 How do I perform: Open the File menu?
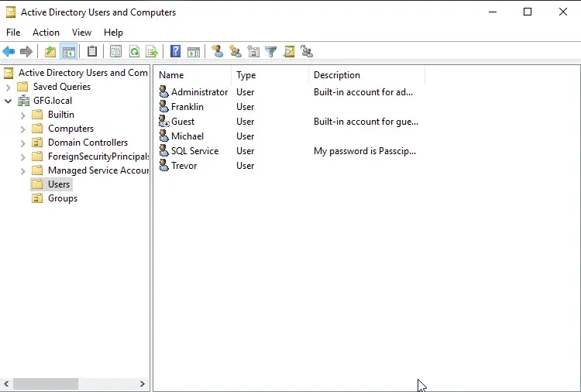click(13, 33)
